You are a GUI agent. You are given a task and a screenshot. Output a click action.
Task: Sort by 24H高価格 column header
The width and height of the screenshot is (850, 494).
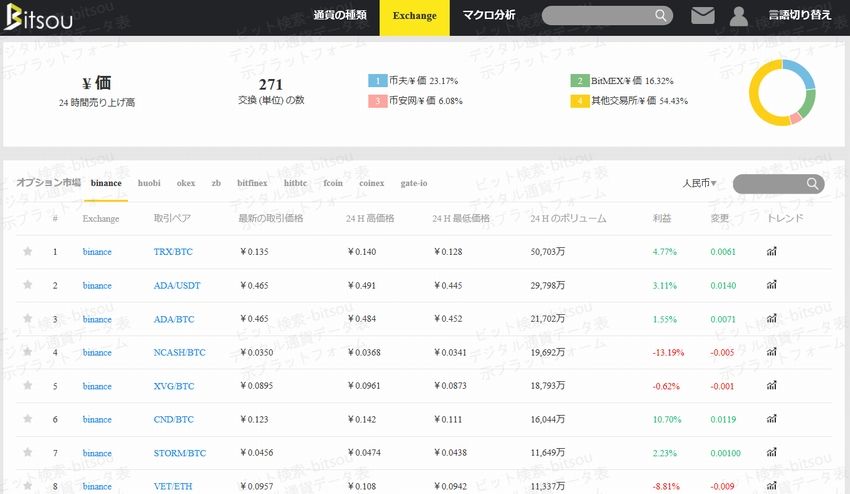coord(370,218)
